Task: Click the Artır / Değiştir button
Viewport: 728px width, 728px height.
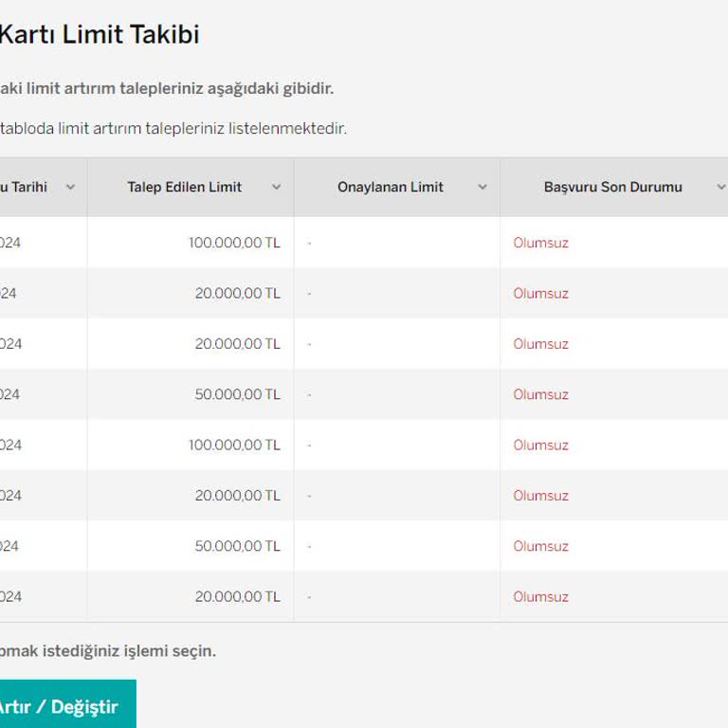Action: click(x=68, y=704)
